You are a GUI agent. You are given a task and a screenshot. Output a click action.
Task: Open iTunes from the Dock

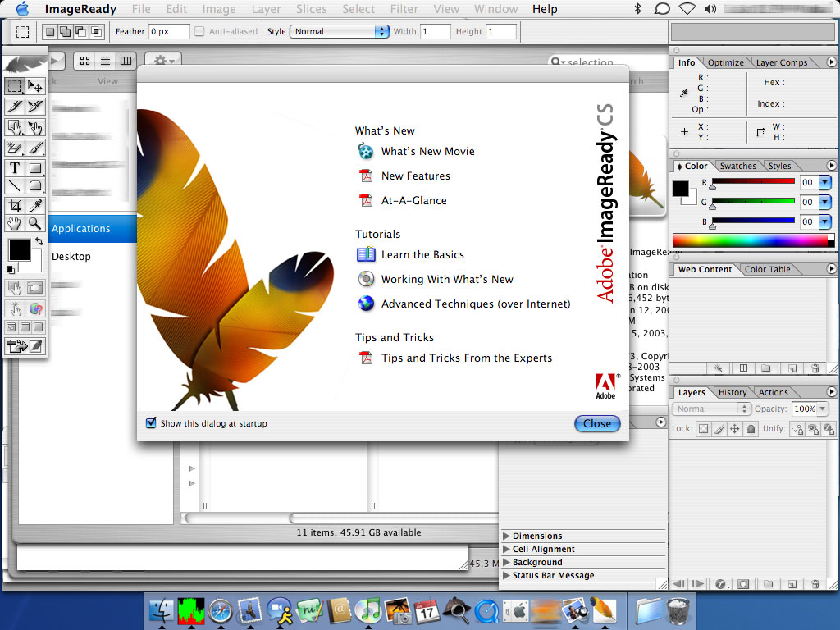tap(367, 611)
